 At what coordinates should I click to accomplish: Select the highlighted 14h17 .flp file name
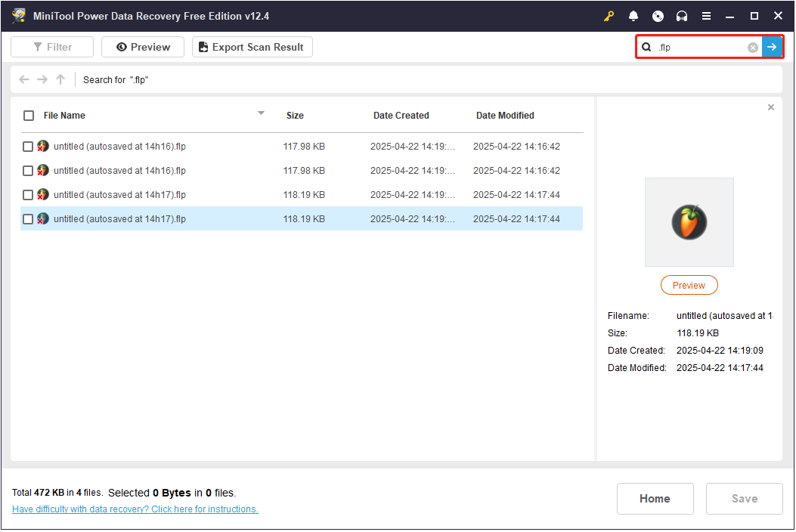point(119,219)
